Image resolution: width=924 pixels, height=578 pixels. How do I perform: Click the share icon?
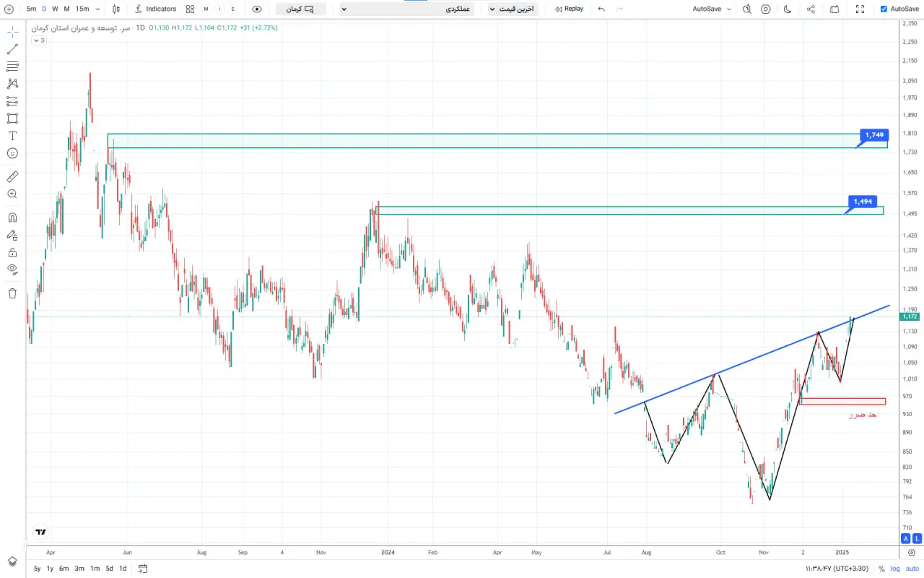tap(811, 9)
